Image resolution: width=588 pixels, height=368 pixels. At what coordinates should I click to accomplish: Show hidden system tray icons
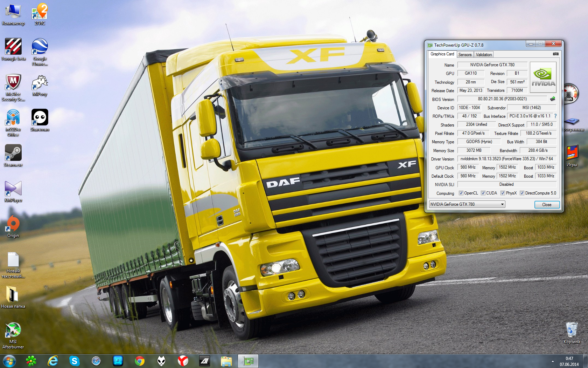553,361
